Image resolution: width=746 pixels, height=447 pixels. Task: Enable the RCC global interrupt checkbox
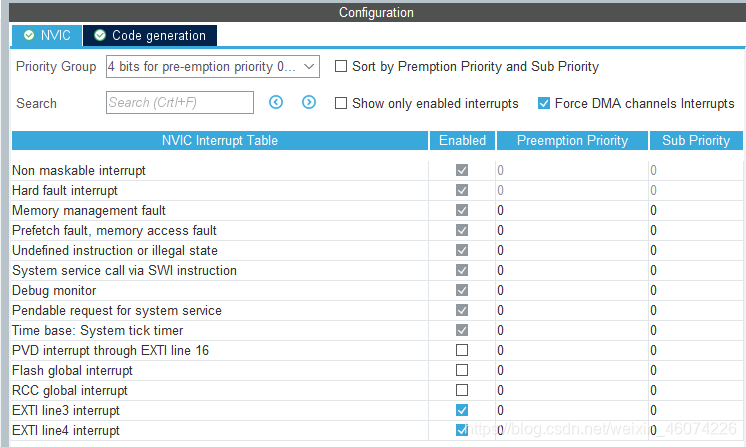point(462,390)
